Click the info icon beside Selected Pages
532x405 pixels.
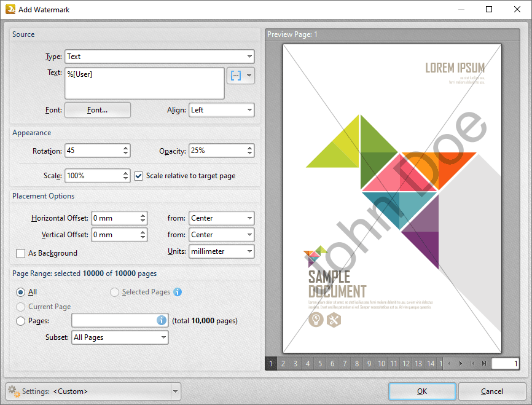[x=178, y=292]
